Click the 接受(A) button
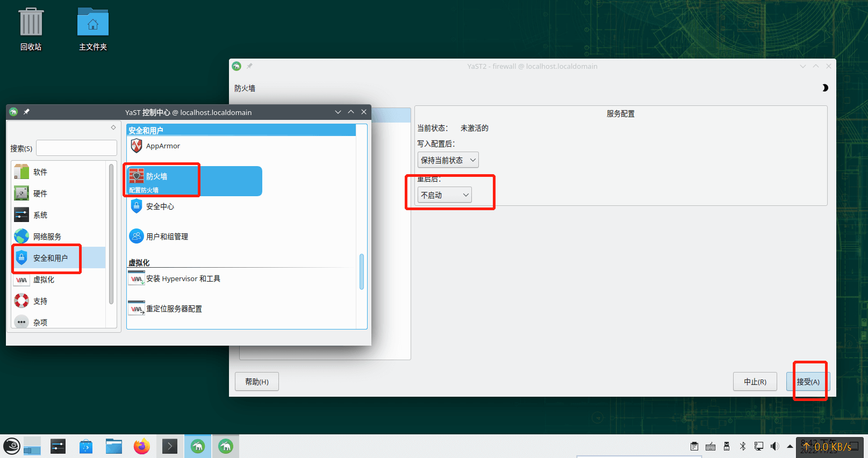 (x=808, y=382)
